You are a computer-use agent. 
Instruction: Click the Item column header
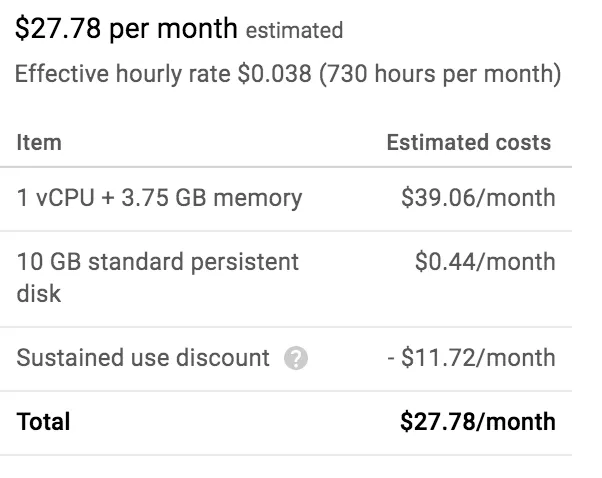click(x=39, y=143)
